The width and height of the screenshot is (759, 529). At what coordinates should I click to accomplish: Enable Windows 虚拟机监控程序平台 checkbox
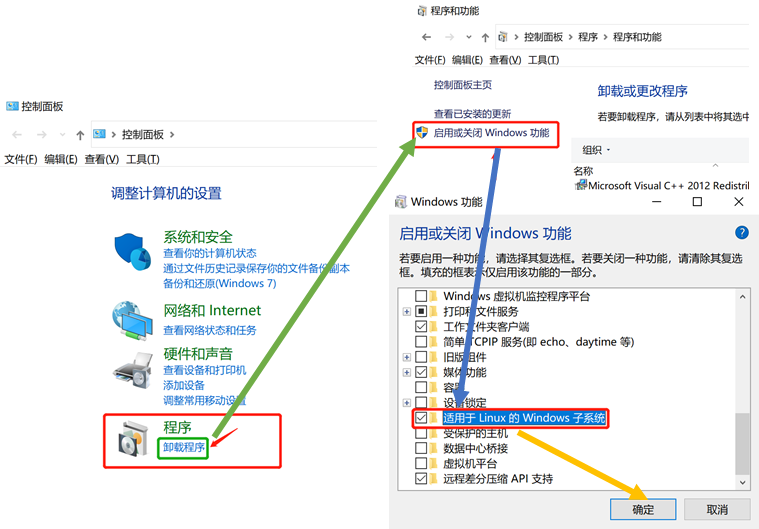coord(421,296)
